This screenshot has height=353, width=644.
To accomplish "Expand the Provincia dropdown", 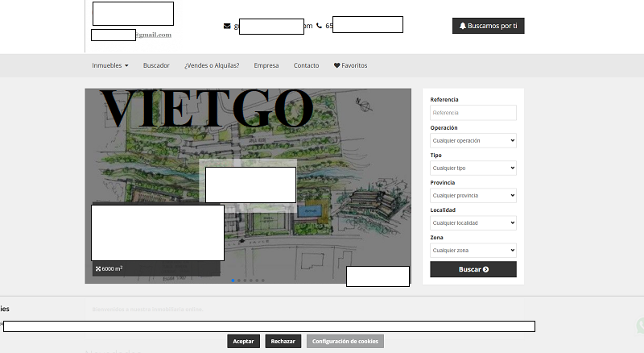I will 473,195.
